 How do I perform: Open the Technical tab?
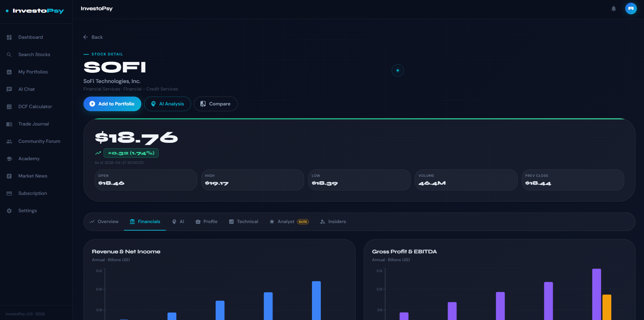point(244,222)
